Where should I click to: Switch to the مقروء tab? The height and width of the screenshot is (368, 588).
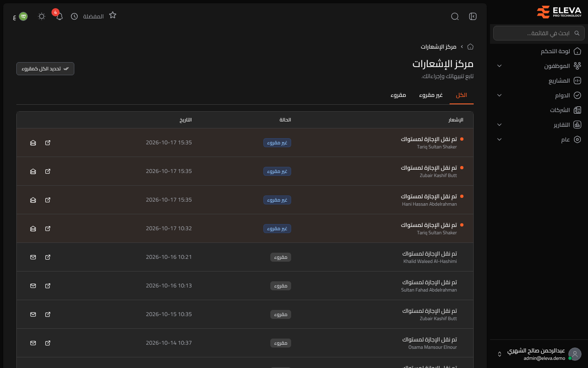click(398, 95)
